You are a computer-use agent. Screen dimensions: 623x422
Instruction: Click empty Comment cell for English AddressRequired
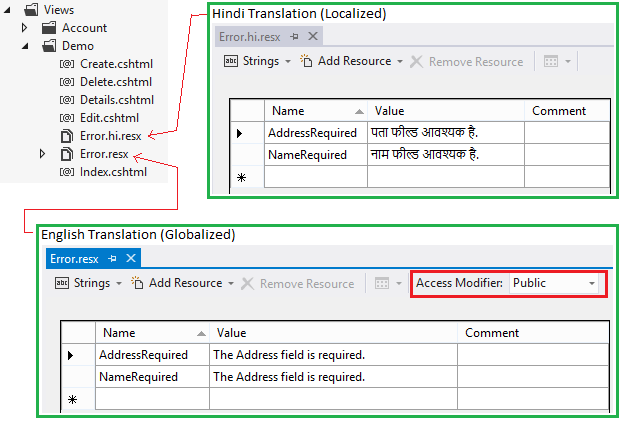[x=533, y=355]
